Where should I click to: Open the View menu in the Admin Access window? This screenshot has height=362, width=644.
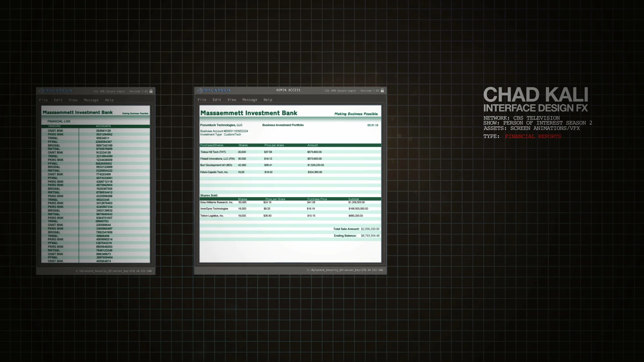(232, 100)
